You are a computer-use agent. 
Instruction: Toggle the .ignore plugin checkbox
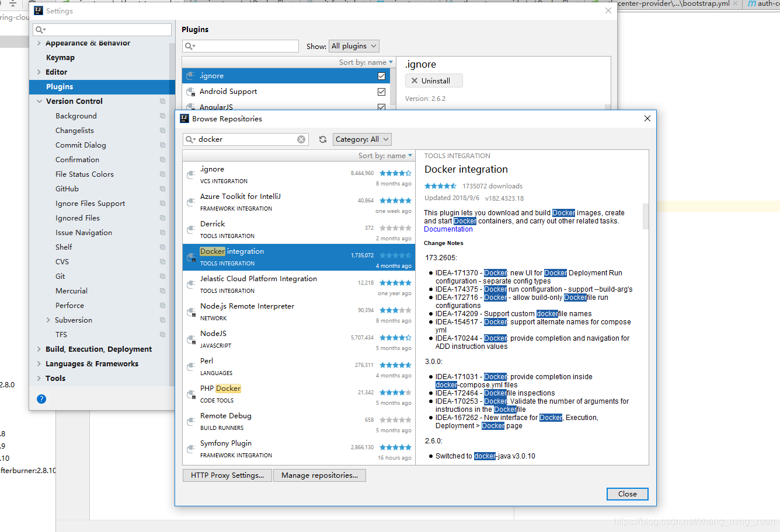point(381,76)
